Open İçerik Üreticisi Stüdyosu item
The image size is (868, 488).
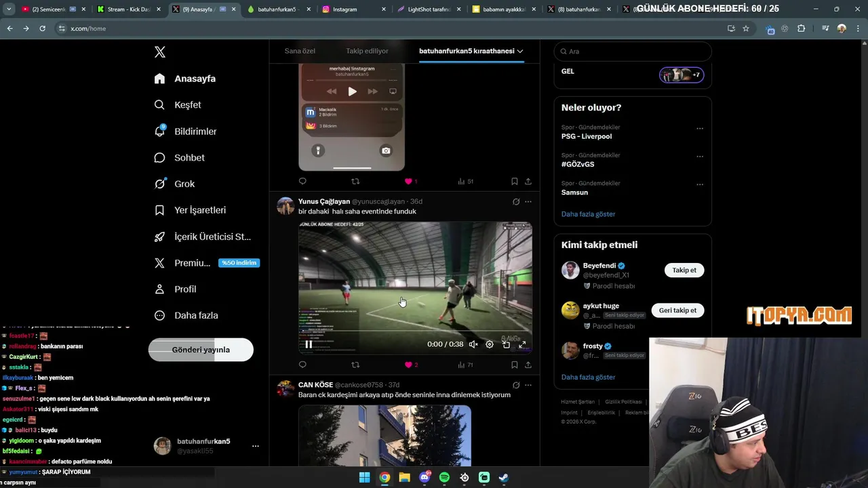(203, 237)
